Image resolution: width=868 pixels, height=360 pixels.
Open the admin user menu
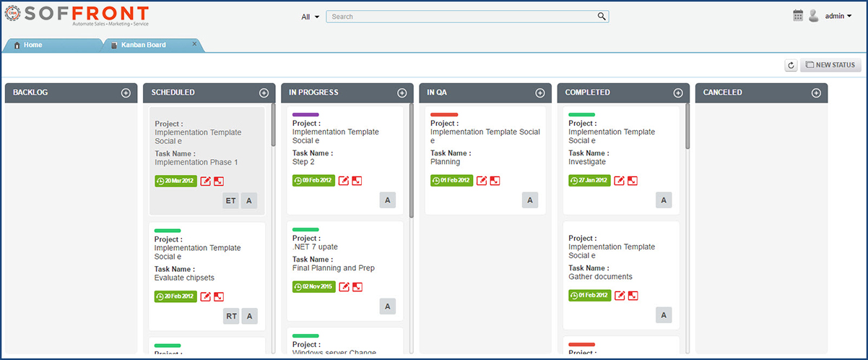(x=838, y=16)
